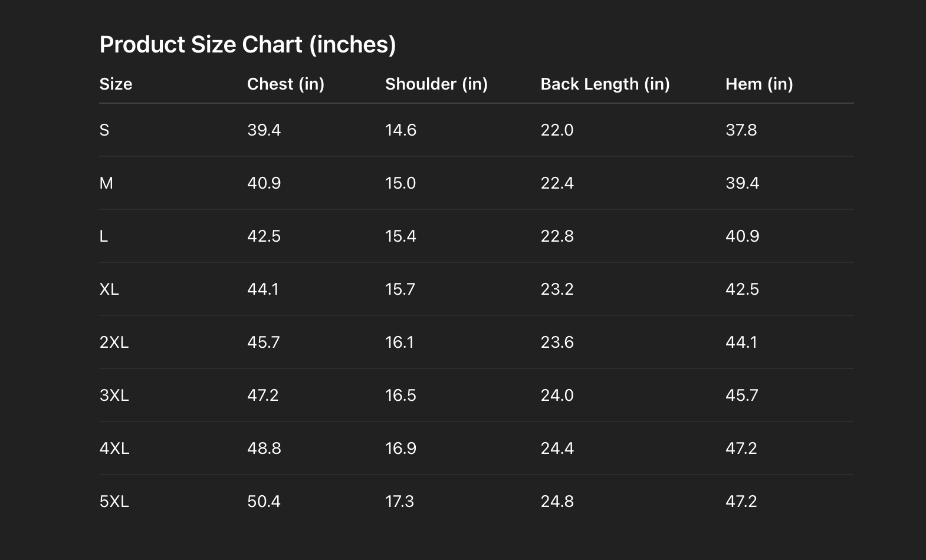Select the 3XL size row label
The image size is (926, 560).
114,396
